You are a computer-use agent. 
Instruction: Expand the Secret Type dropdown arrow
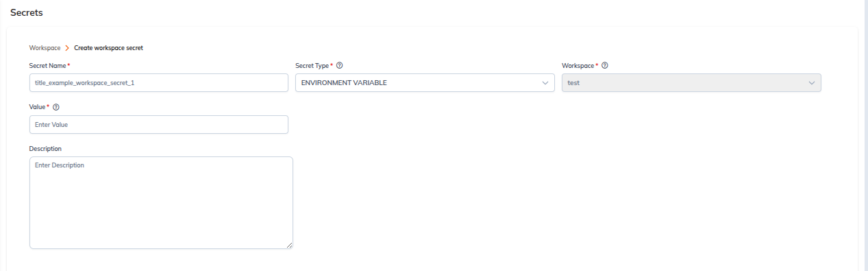545,83
